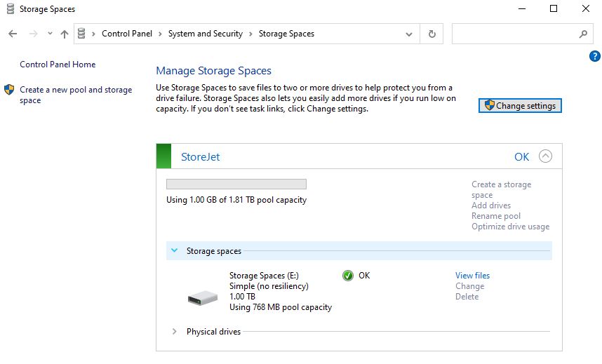The image size is (602, 364).
Task: Open View files link
Action: pos(473,276)
